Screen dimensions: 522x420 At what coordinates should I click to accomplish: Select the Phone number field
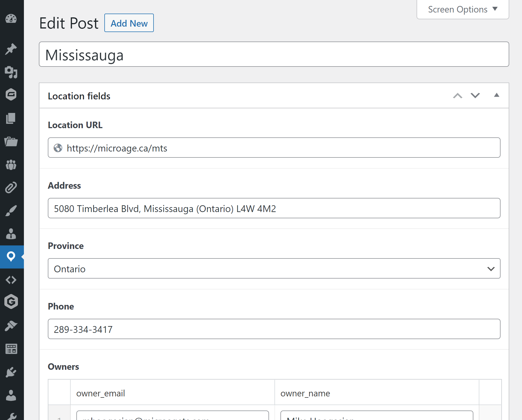[x=274, y=329]
